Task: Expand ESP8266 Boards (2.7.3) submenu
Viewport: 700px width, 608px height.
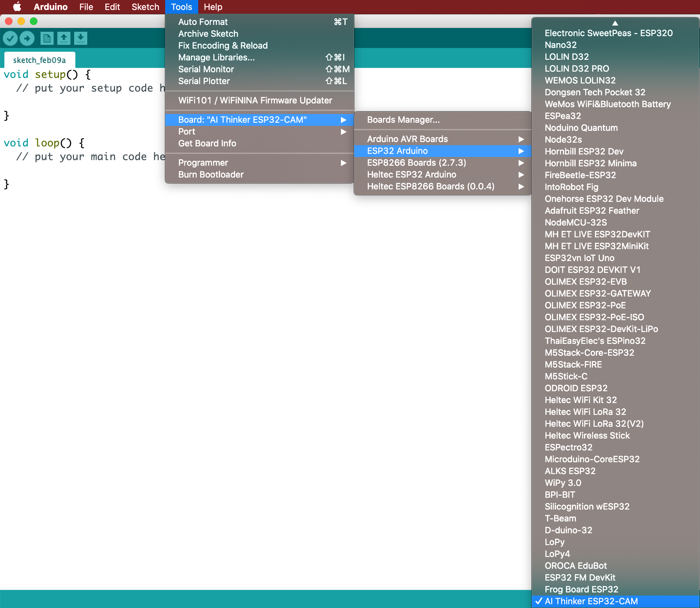Action: [x=442, y=163]
